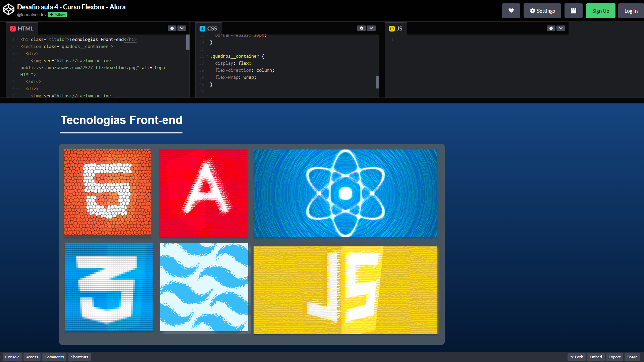Show keyboard Shortcuts
Viewport: 644px width, 362px height.
tap(79, 357)
